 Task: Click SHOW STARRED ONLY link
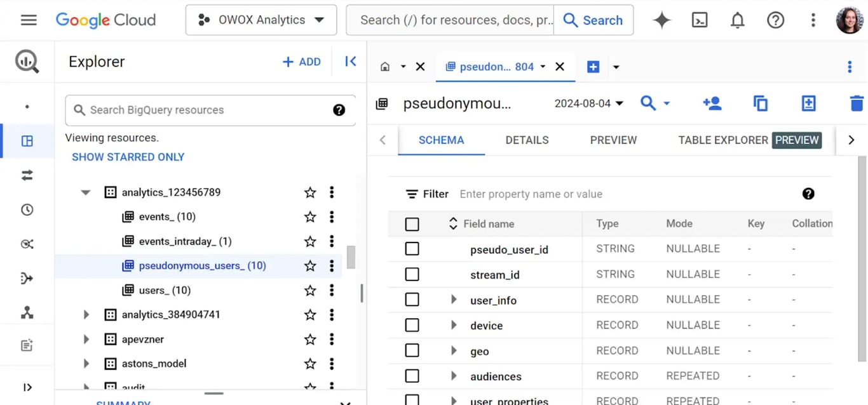click(x=128, y=157)
